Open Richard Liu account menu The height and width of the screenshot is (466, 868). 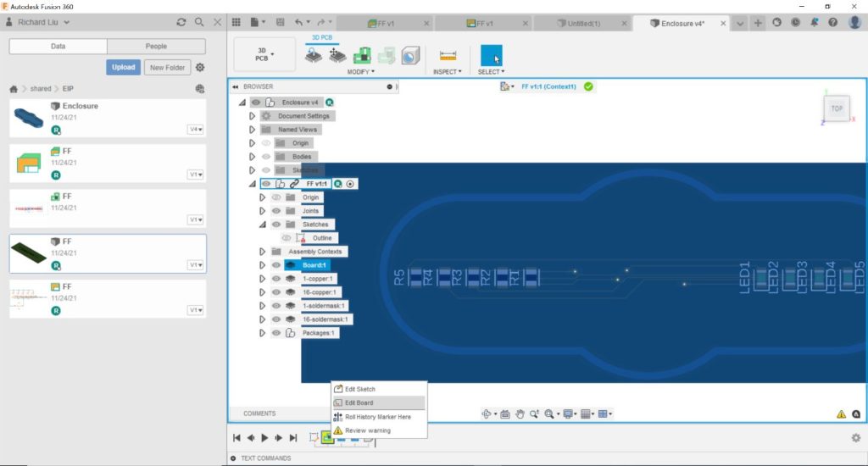pos(37,22)
